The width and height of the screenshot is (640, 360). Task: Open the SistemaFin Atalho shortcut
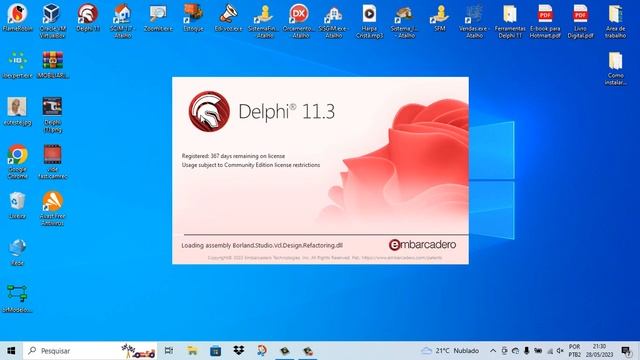click(264, 20)
